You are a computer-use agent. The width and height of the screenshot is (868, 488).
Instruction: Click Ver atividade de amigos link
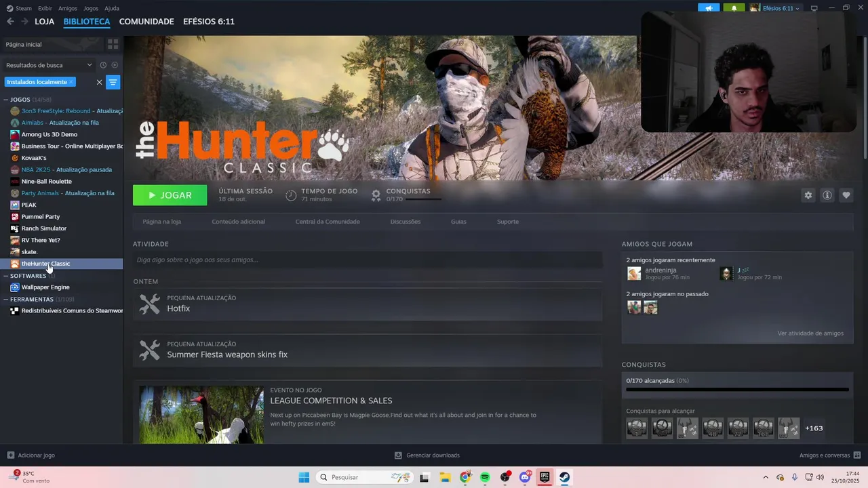[x=810, y=333]
